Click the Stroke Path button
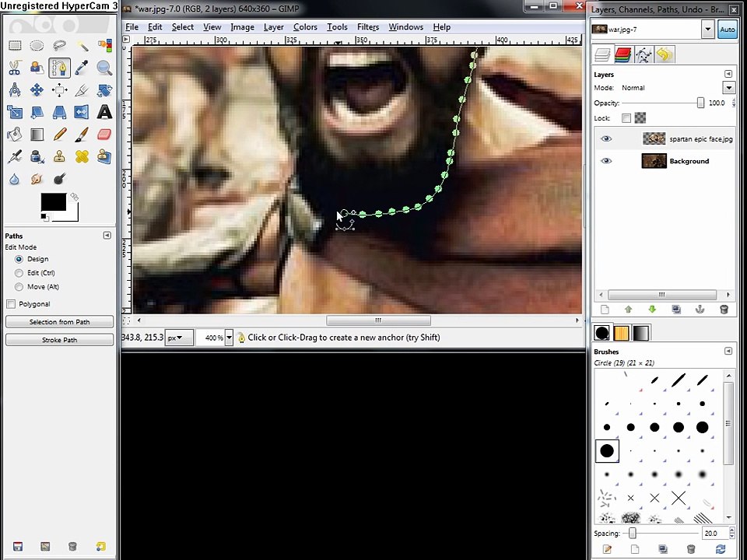Image resolution: width=747 pixels, height=560 pixels. click(x=60, y=340)
